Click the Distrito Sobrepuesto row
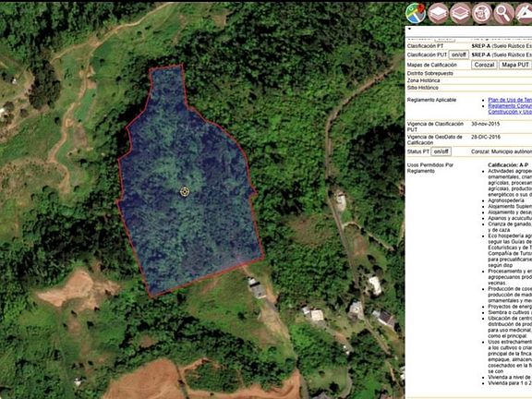The height and width of the screenshot is (399, 532). coord(469,73)
